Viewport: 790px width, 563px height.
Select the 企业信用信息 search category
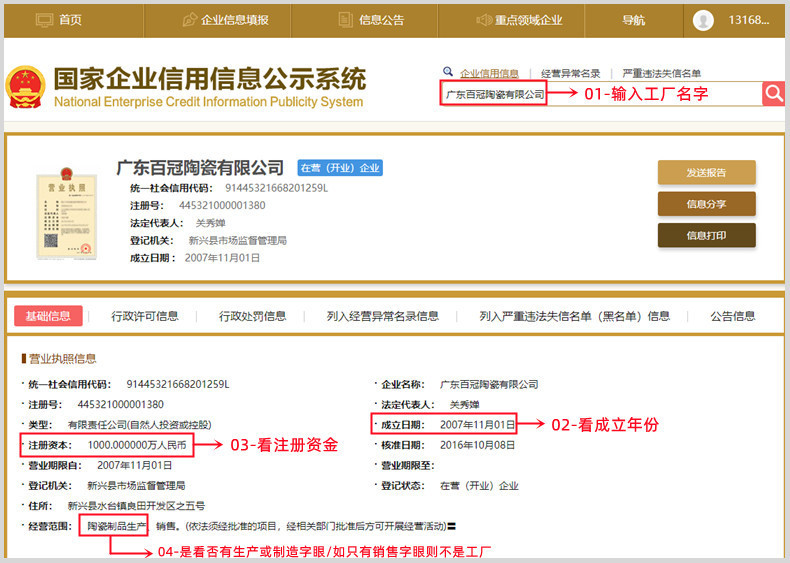(x=489, y=74)
